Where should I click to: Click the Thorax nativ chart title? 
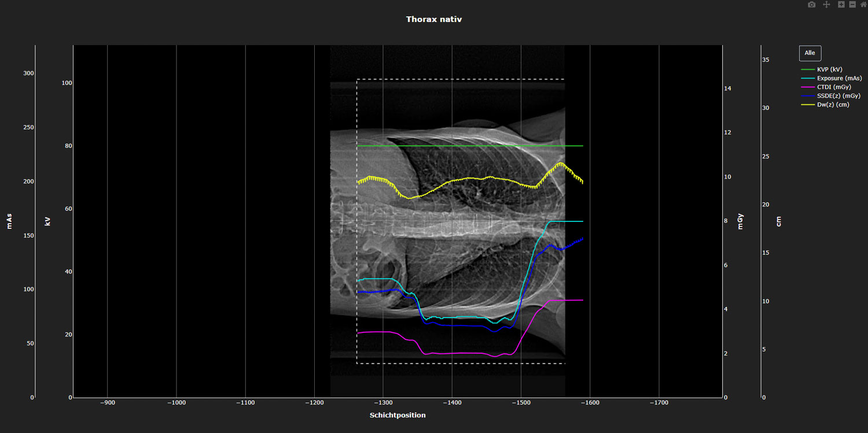tap(434, 19)
